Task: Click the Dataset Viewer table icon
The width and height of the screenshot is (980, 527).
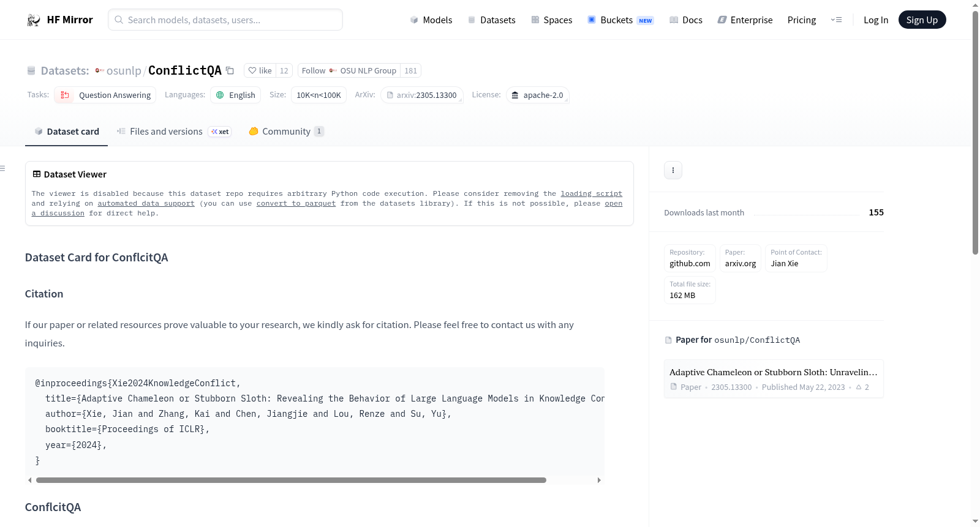Action: click(37, 174)
